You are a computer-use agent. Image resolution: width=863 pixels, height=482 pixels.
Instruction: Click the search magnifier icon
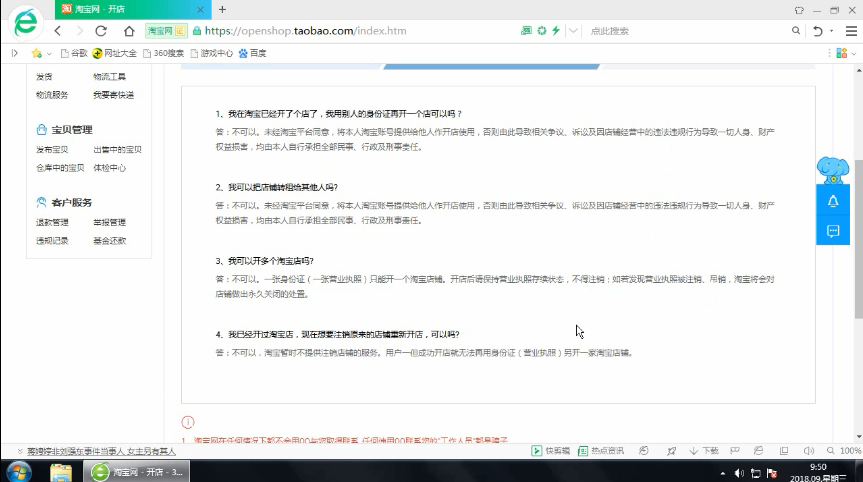(x=796, y=31)
